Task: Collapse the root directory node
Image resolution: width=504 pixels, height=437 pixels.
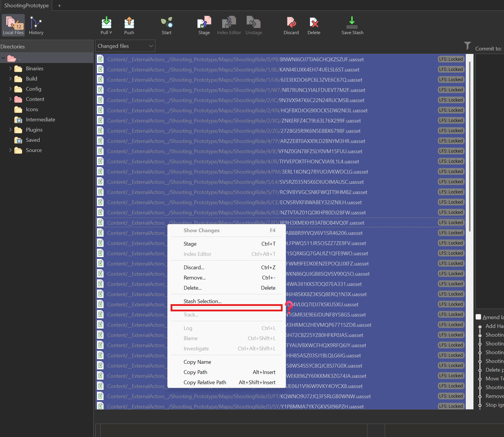Action: [3, 58]
